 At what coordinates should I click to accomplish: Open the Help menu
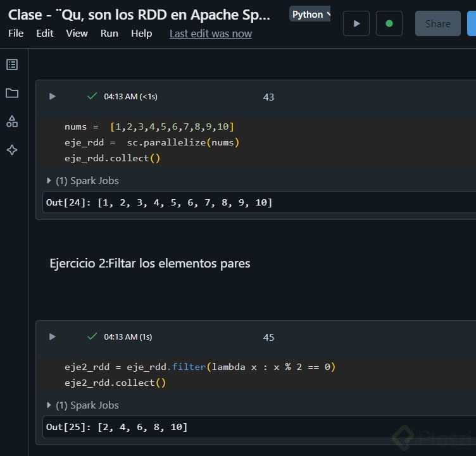(141, 34)
